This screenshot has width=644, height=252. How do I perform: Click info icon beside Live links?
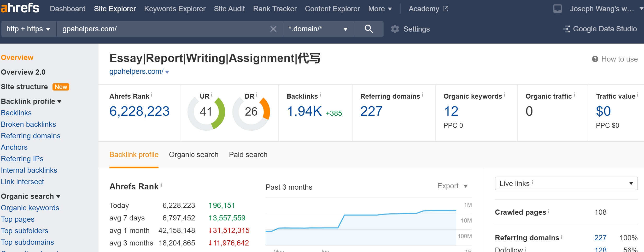point(532,182)
